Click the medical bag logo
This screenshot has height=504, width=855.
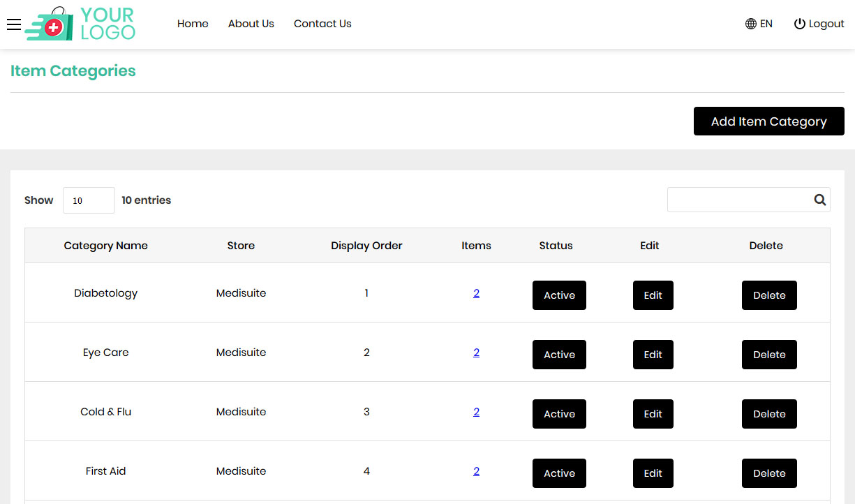click(80, 24)
